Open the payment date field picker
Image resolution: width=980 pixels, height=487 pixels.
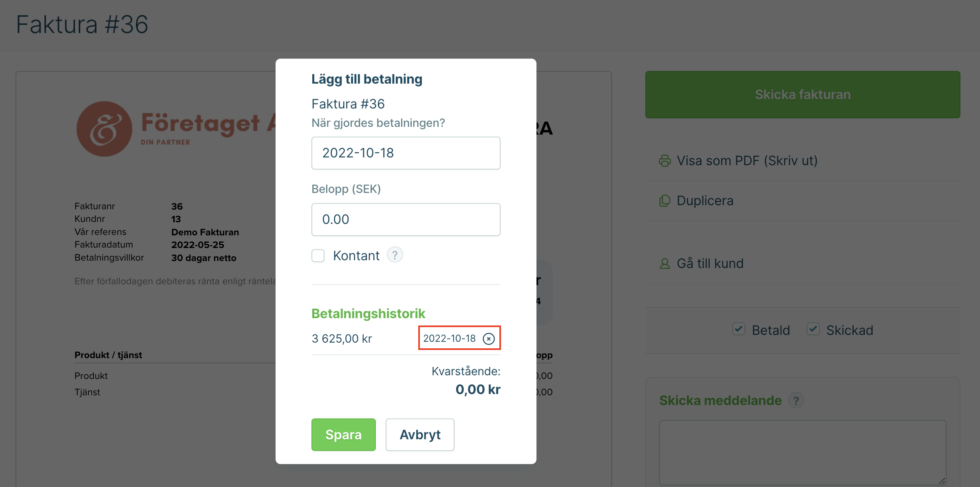pyautogui.click(x=406, y=153)
